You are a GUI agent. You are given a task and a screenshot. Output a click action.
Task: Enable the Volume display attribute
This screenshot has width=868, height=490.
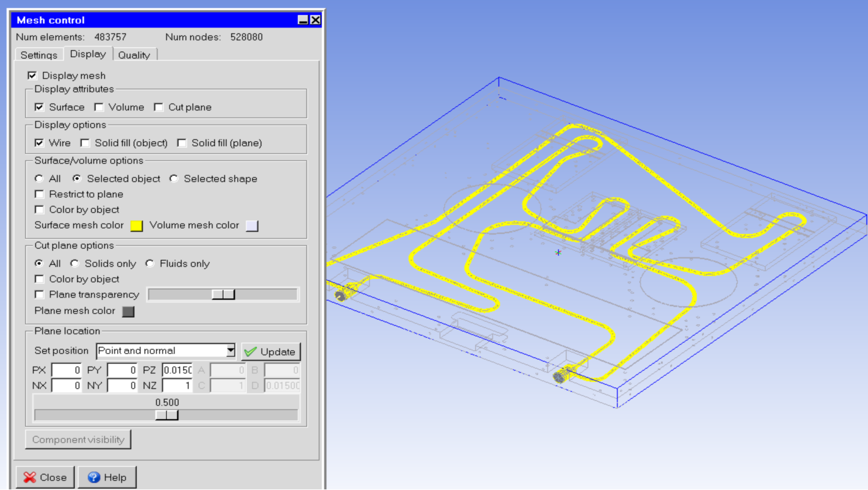pos(99,108)
